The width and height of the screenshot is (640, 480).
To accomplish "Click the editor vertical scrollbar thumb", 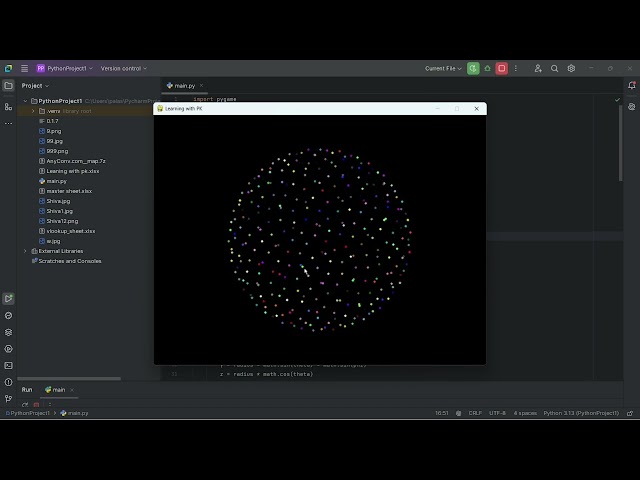I will [x=620, y=143].
